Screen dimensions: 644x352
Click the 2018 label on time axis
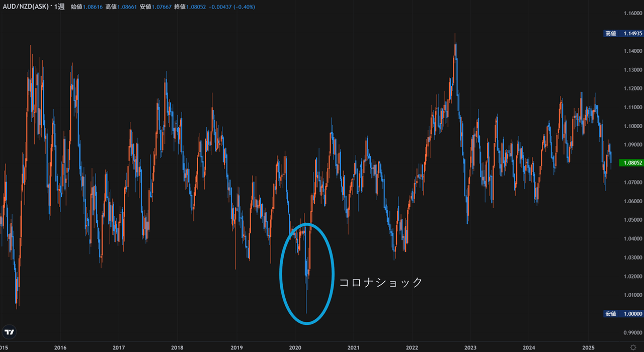coord(177,347)
